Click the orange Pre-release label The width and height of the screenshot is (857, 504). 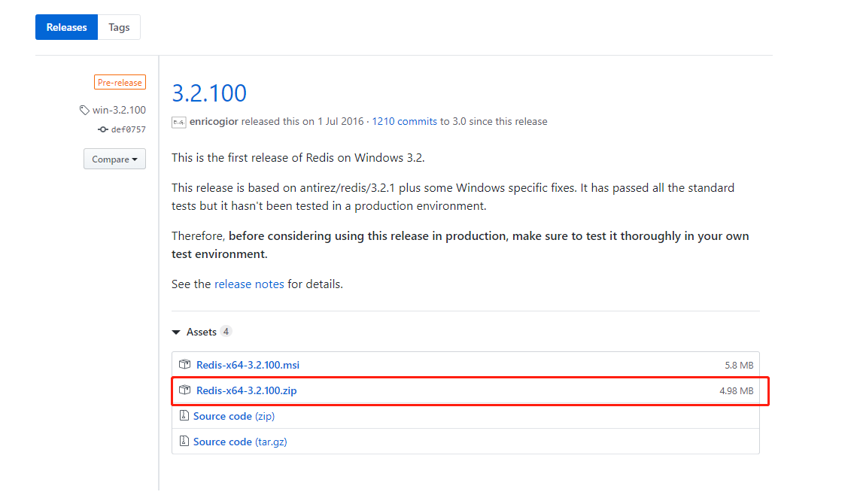[120, 83]
